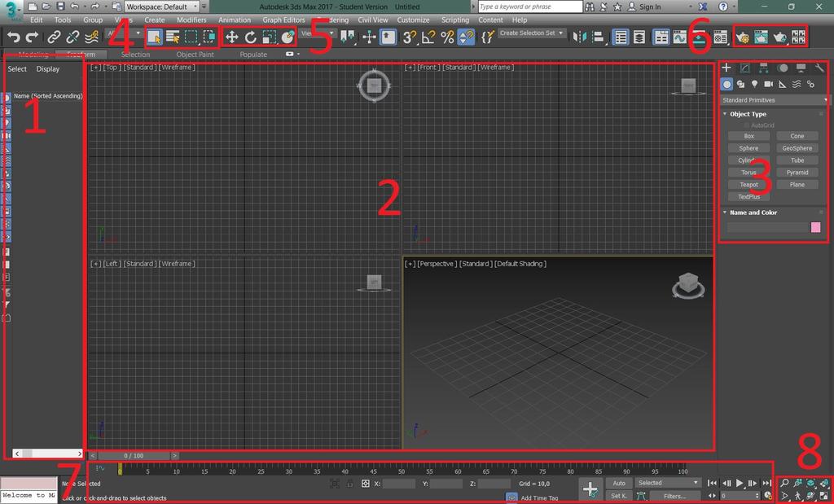Click the Align tool icon

coord(599,37)
